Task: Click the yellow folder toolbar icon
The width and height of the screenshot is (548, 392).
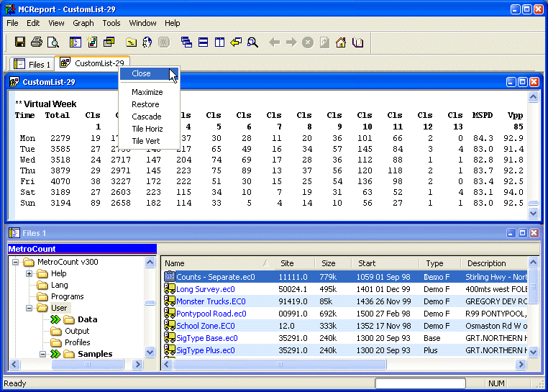Action: click(131, 42)
